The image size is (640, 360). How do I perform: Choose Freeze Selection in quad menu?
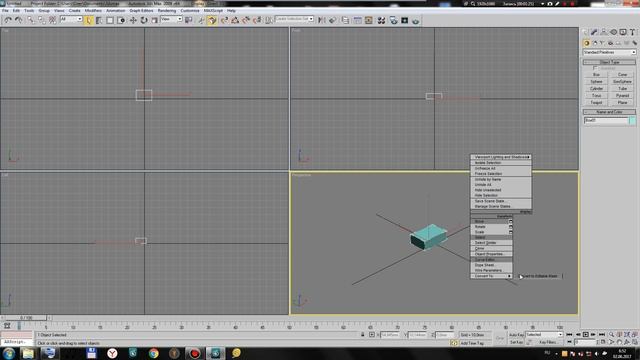pyautogui.click(x=501, y=174)
